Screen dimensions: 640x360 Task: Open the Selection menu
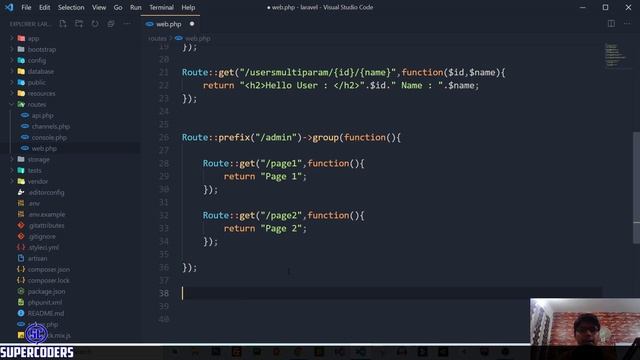71,7
